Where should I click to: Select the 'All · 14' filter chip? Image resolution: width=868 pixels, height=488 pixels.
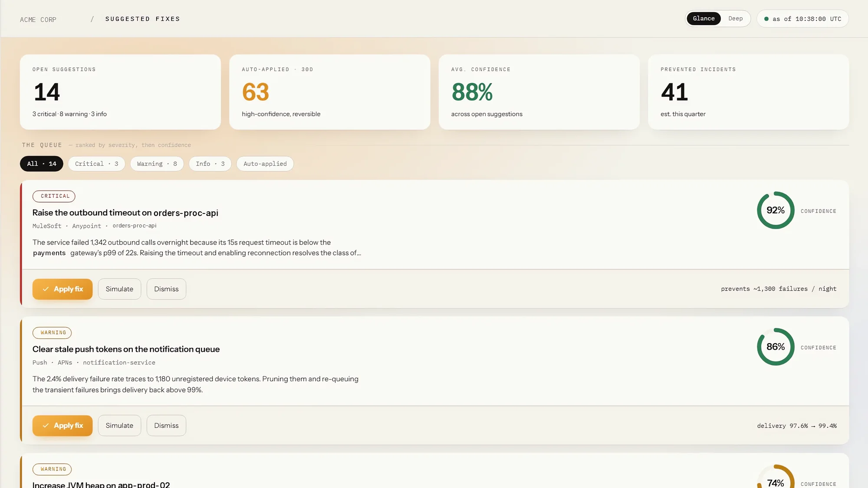click(42, 164)
